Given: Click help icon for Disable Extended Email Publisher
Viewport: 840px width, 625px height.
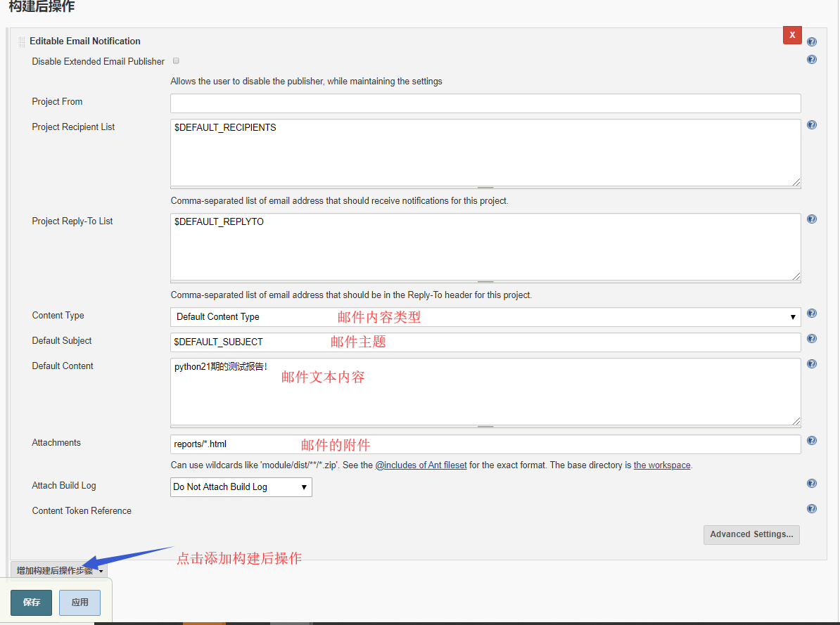Looking at the screenshot, I should (812, 60).
